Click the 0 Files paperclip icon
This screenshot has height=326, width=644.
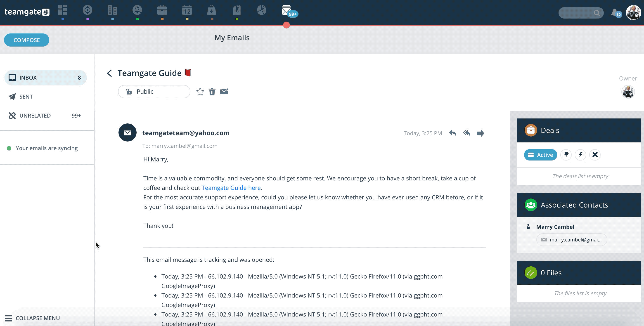click(531, 273)
